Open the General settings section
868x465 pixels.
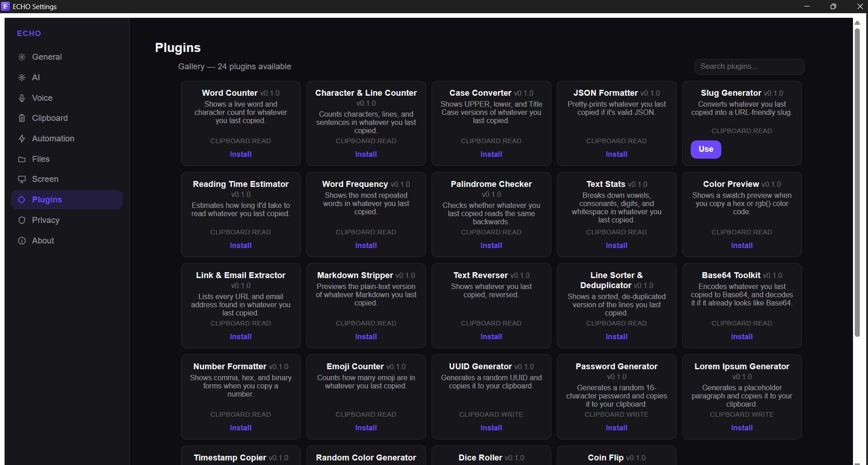(67, 57)
